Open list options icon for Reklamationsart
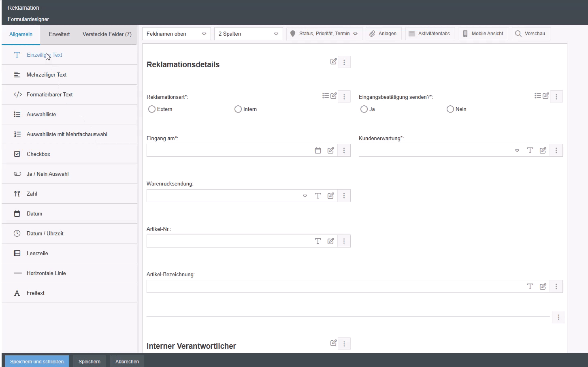Screen dimensions: 588x367 pyautogui.click(x=326, y=96)
